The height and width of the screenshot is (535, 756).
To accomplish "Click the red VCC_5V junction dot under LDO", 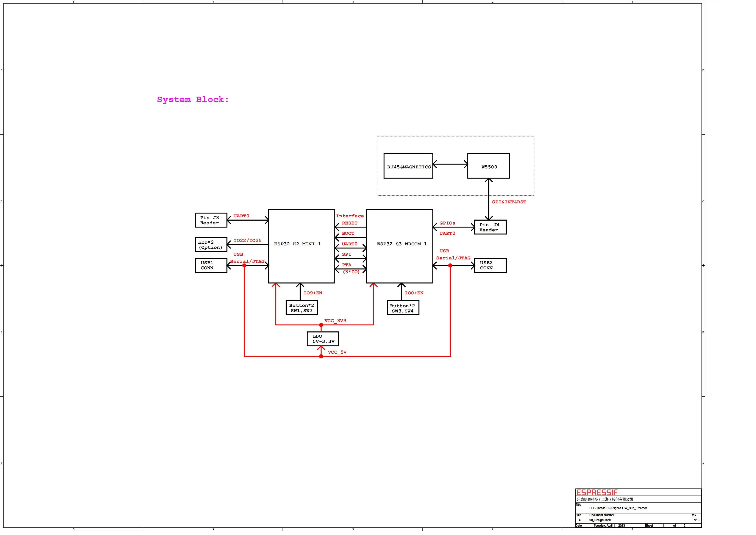I will 321,356.
